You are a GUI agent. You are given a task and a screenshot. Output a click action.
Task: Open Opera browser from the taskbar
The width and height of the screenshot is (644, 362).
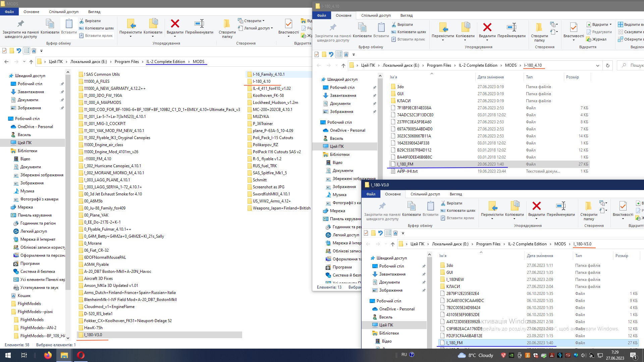(x=80, y=355)
